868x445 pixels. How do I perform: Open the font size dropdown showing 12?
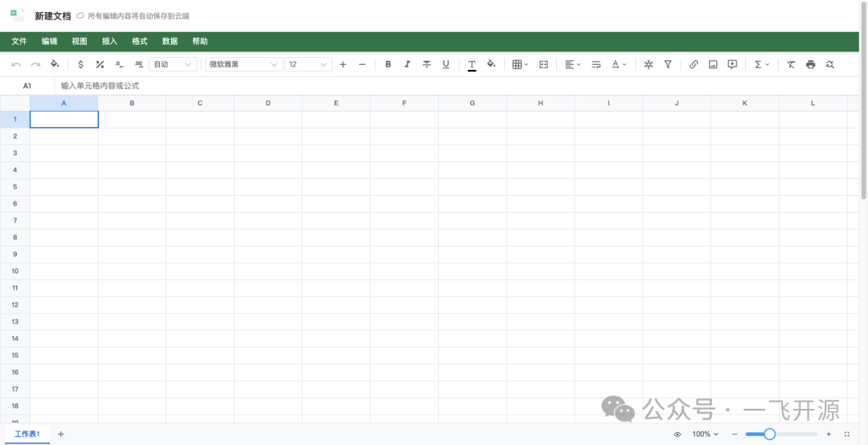[309, 64]
